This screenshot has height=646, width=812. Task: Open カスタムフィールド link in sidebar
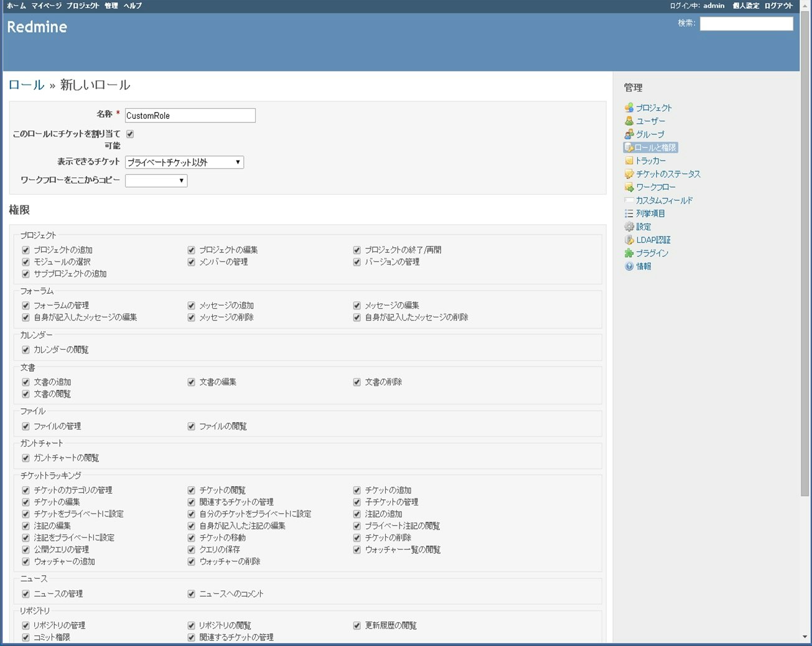click(664, 200)
